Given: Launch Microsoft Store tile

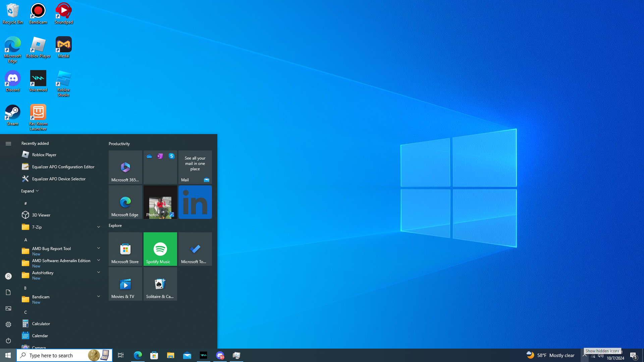Looking at the screenshot, I should point(125,249).
